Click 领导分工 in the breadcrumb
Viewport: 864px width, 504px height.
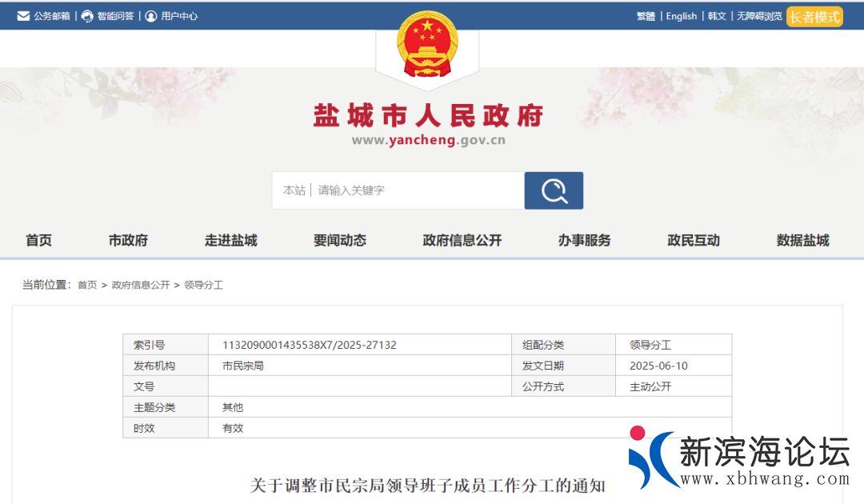point(203,285)
